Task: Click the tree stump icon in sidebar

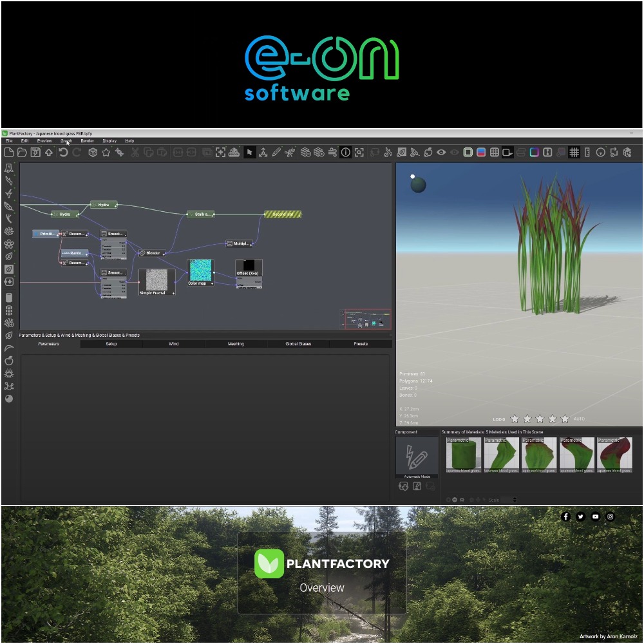Action: point(8,168)
